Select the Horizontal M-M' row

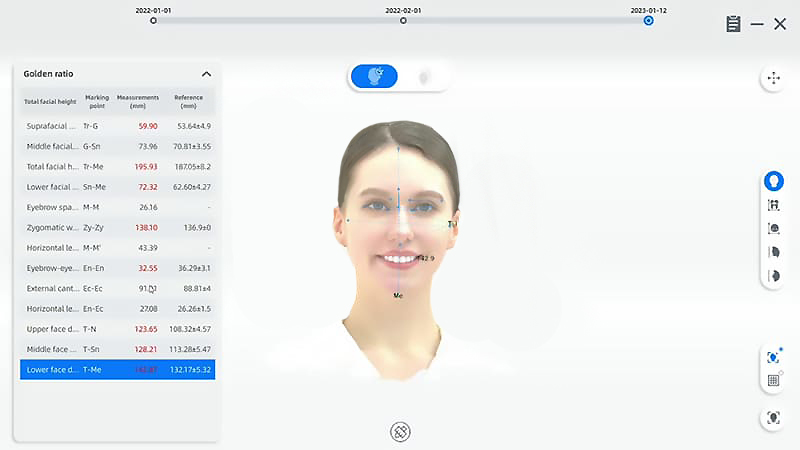[x=118, y=248]
